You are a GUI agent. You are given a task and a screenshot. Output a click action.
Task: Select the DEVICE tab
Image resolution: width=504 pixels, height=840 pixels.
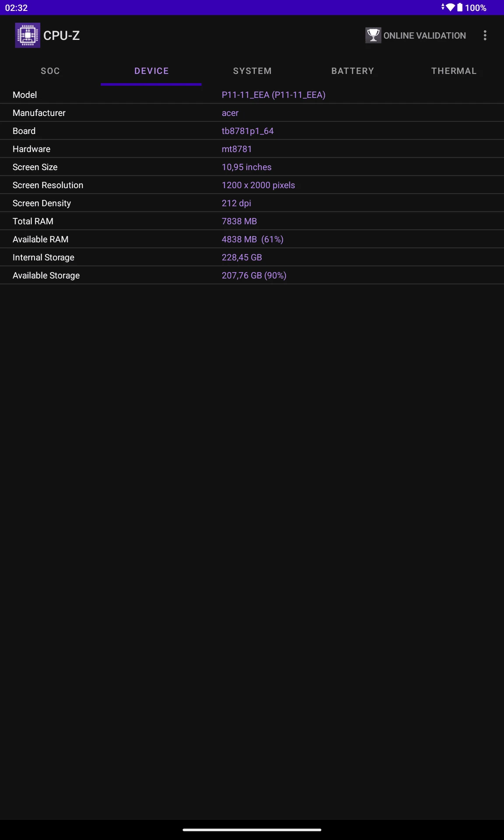(x=151, y=71)
